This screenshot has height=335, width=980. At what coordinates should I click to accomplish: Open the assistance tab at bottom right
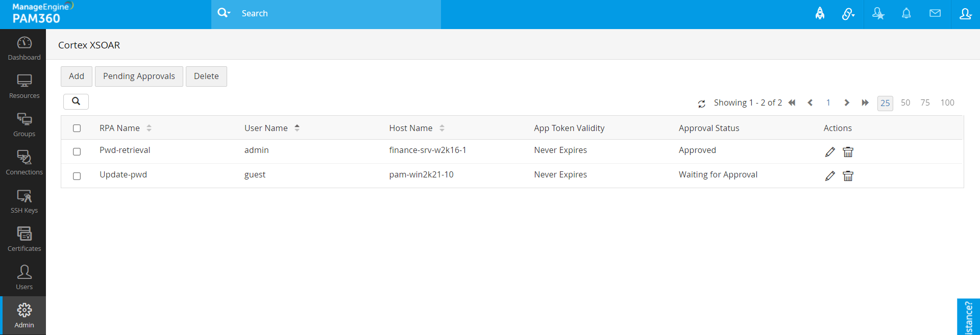click(x=968, y=317)
